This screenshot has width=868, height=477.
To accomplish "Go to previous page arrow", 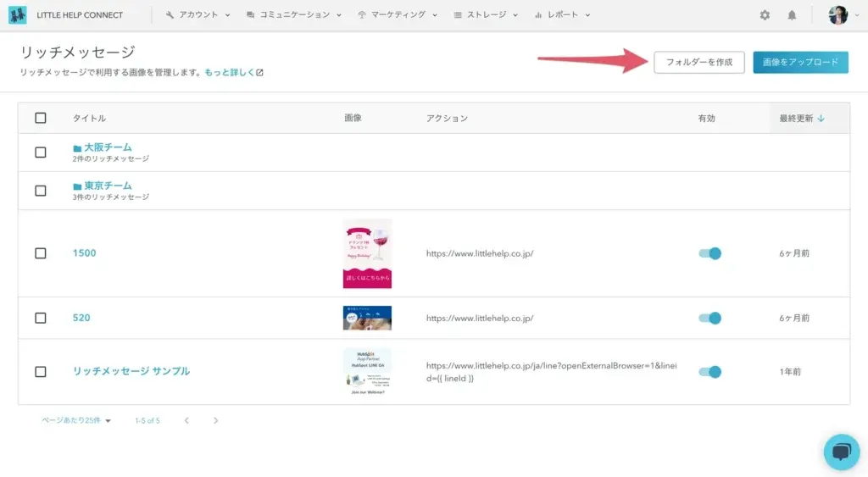I will [186, 420].
